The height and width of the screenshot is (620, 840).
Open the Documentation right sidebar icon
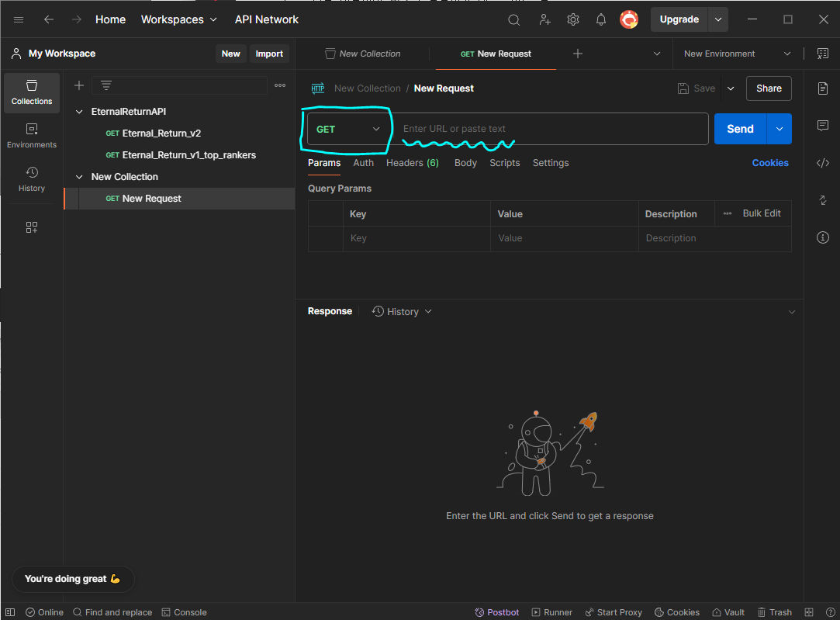coord(823,88)
